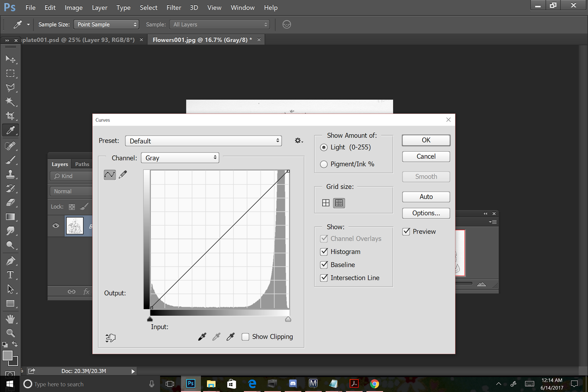The height and width of the screenshot is (392, 588).
Task: Select the Eraser tool
Action: point(10,202)
